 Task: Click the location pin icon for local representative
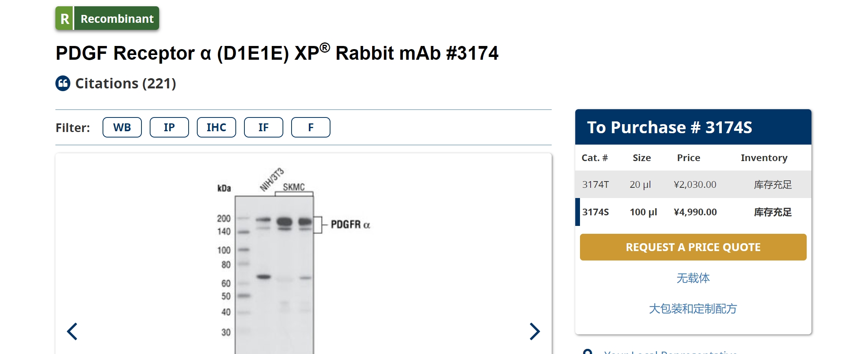587,352
